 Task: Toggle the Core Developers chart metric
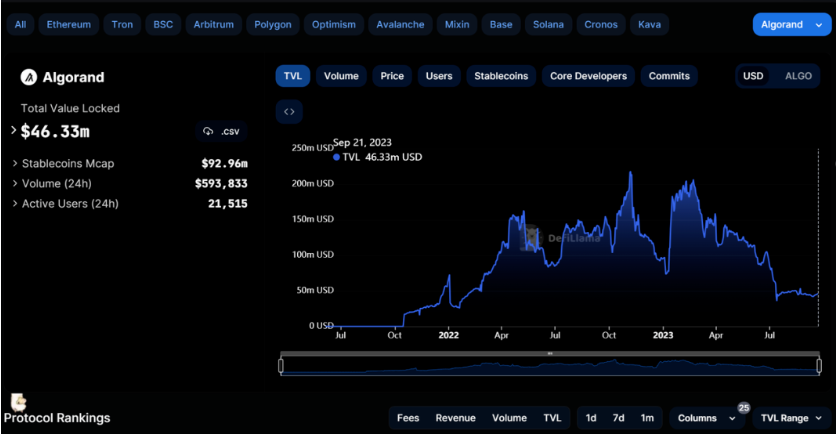(589, 76)
